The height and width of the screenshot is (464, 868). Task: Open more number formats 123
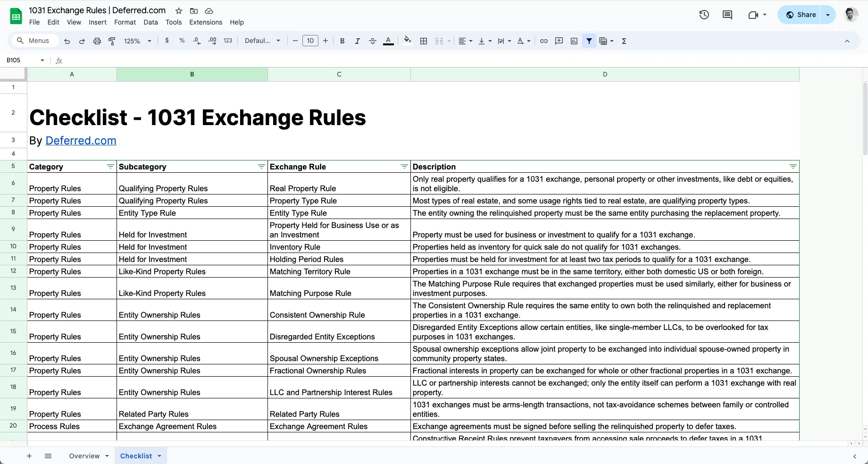pos(228,41)
